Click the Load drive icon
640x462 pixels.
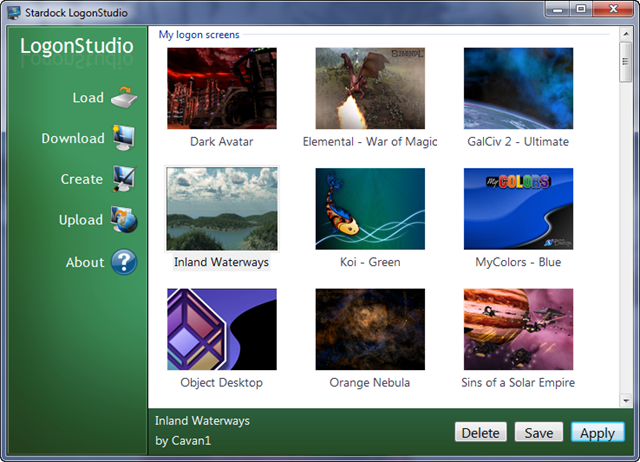124,97
